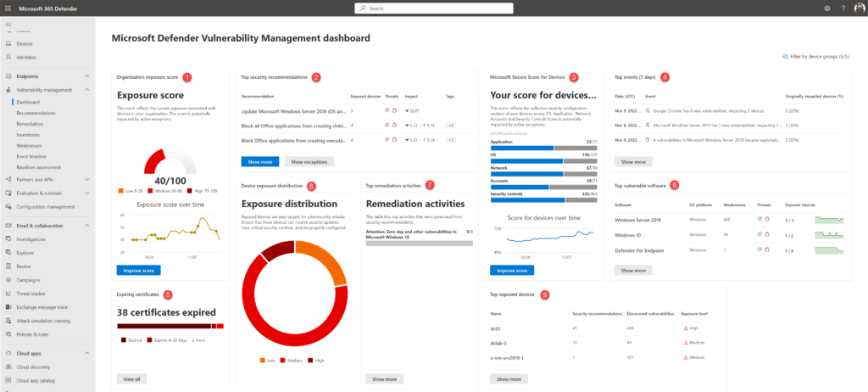Open the user profile avatar

click(859, 8)
